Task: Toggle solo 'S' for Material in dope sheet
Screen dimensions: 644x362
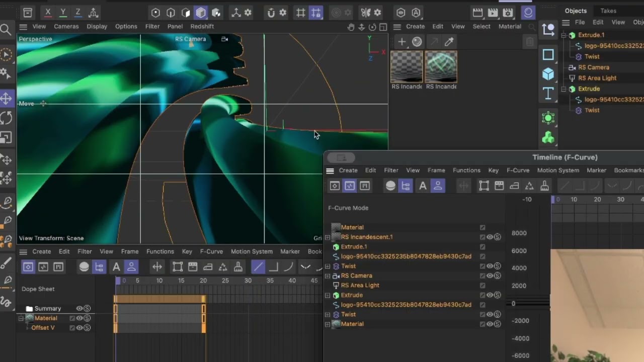Action: pyautogui.click(x=87, y=318)
